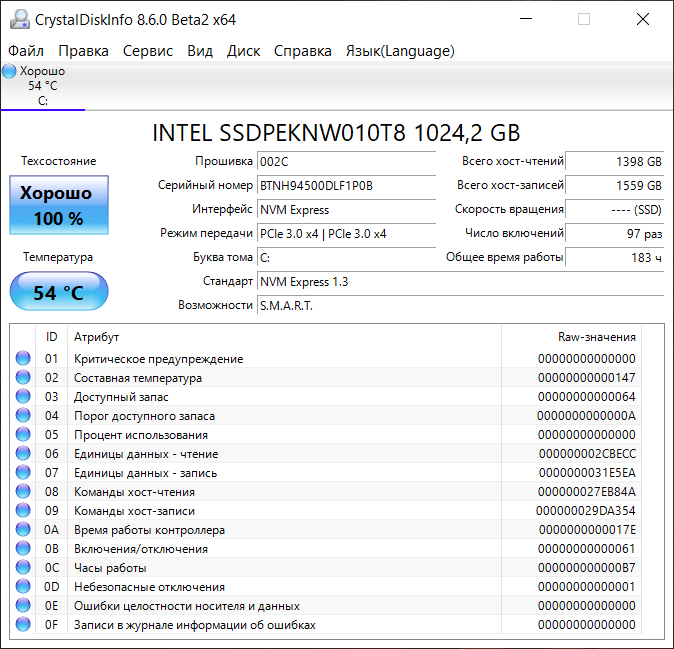The height and width of the screenshot is (649, 674).
Task: Click the Хорошо 100 % health status button
Action: (58, 206)
